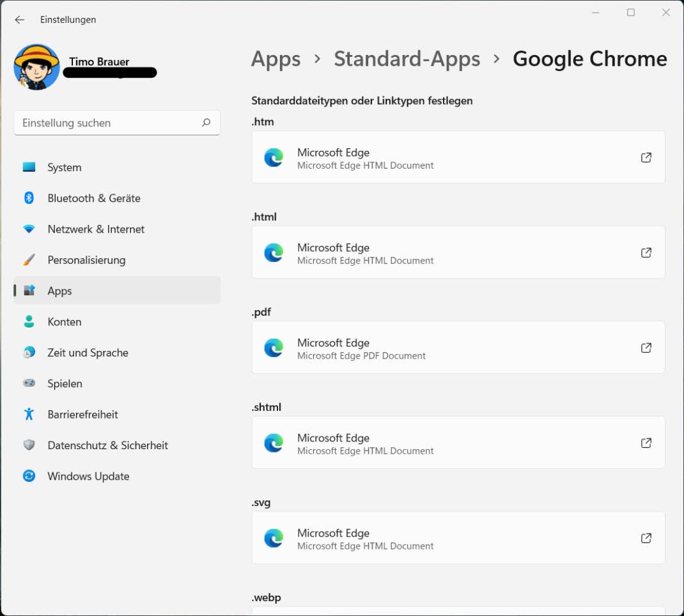Select Netzwerk & Internet in sidebar

[96, 229]
